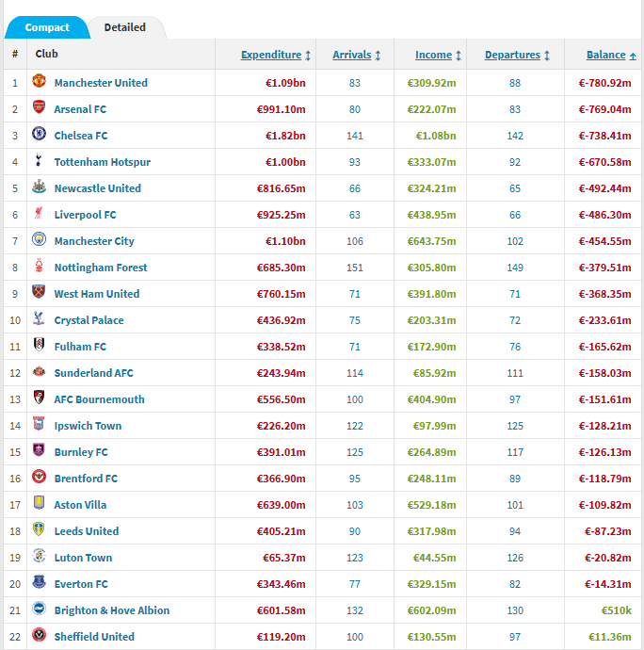Click the Everton FC crest icon

[39, 582]
